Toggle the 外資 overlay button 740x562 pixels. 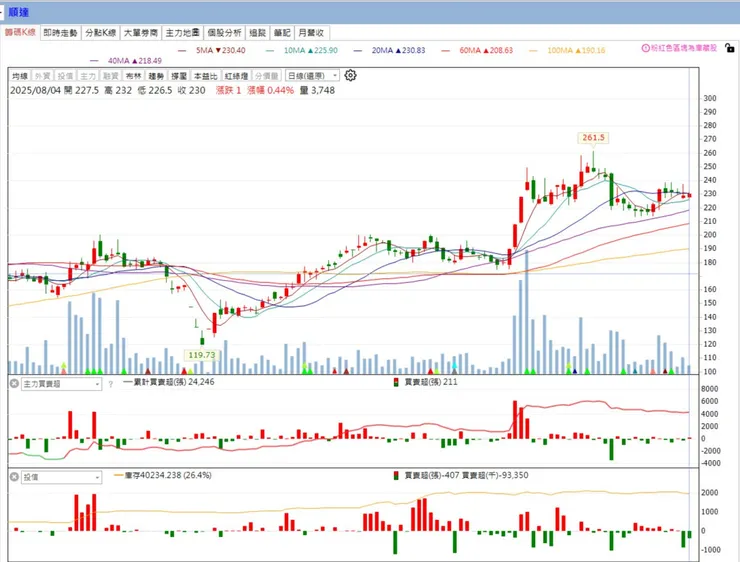coord(42,75)
